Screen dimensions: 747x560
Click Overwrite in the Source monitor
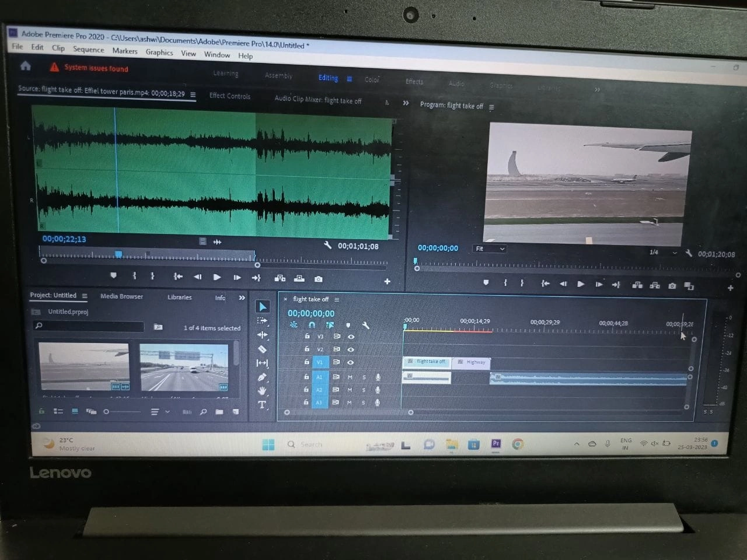pos(299,278)
